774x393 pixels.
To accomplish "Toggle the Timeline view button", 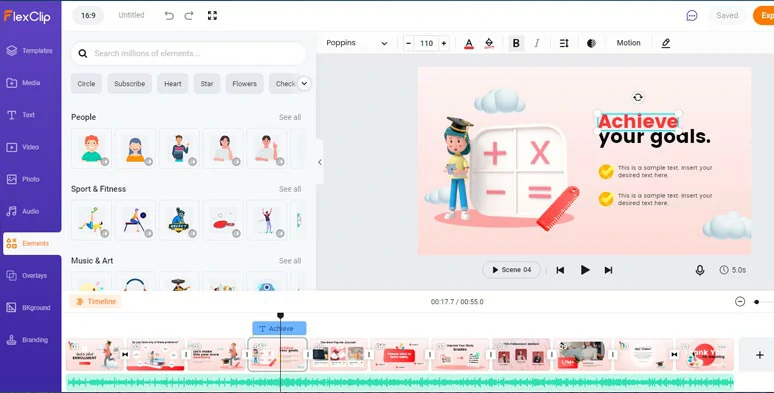I will pos(96,302).
